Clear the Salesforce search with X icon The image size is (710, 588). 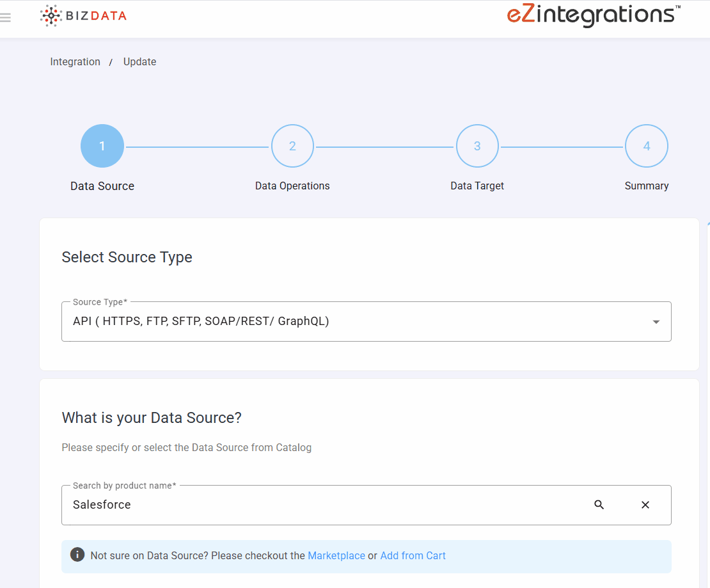point(645,505)
